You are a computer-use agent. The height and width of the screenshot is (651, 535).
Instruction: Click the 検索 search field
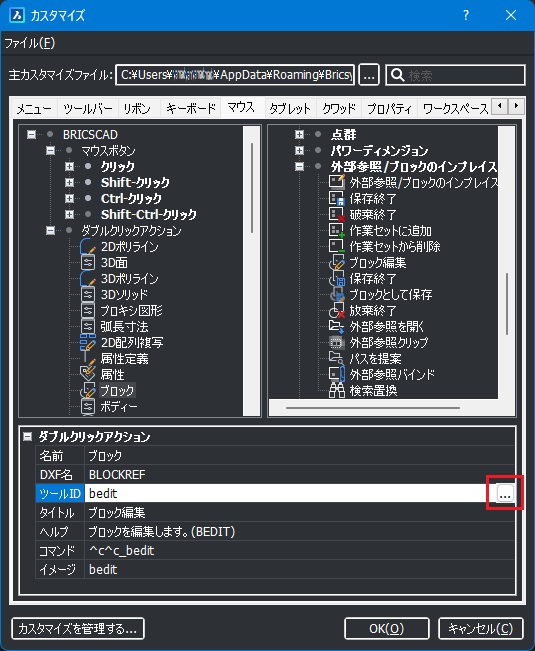[455, 75]
